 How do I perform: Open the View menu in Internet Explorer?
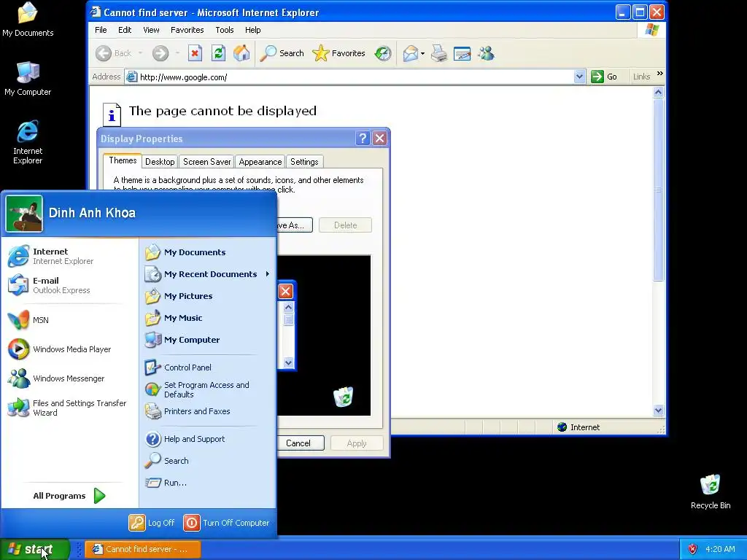click(x=151, y=30)
